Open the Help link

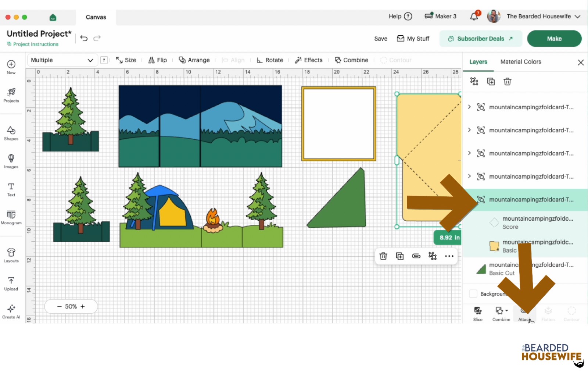point(400,16)
